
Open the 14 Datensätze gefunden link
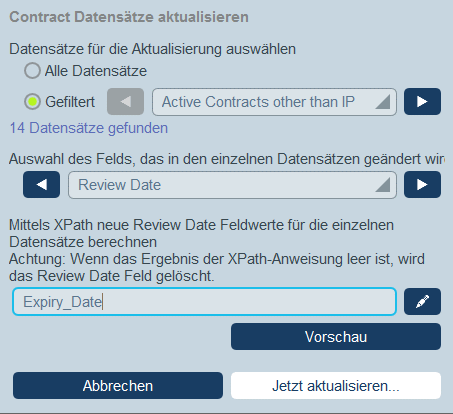pos(89,128)
